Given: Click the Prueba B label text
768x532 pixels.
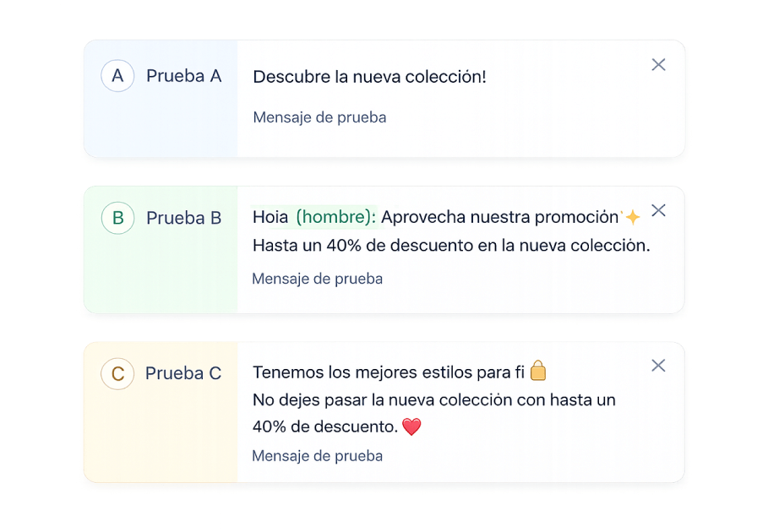Looking at the screenshot, I should pyautogui.click(x=183, y=218).
